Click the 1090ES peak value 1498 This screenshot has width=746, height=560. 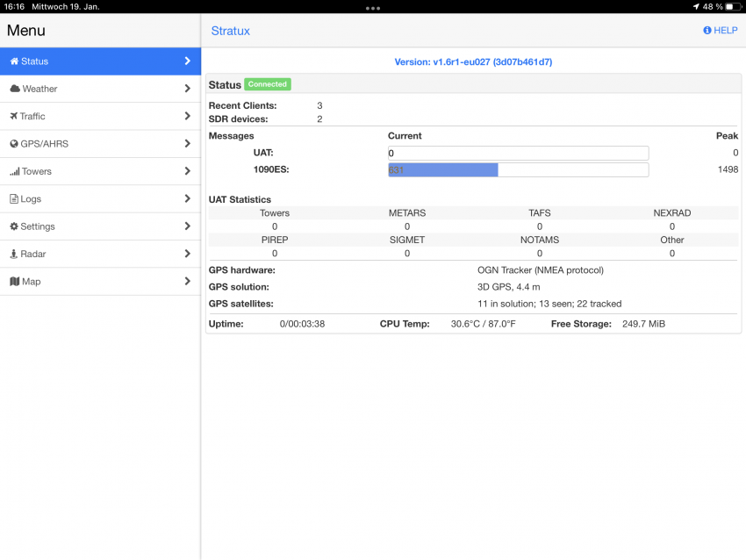(x=728, y=169)
